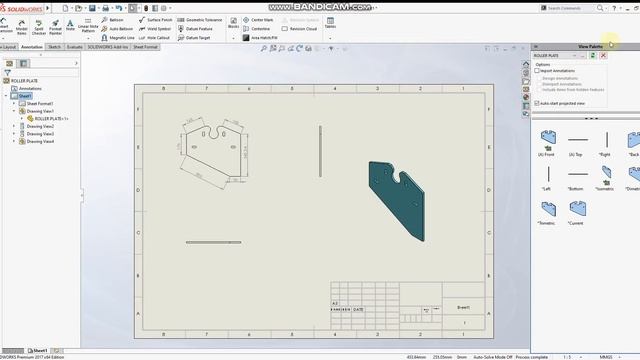Viewport: 640px width, 360px height.
Task: Click the Undo icon
Action: 119,8
